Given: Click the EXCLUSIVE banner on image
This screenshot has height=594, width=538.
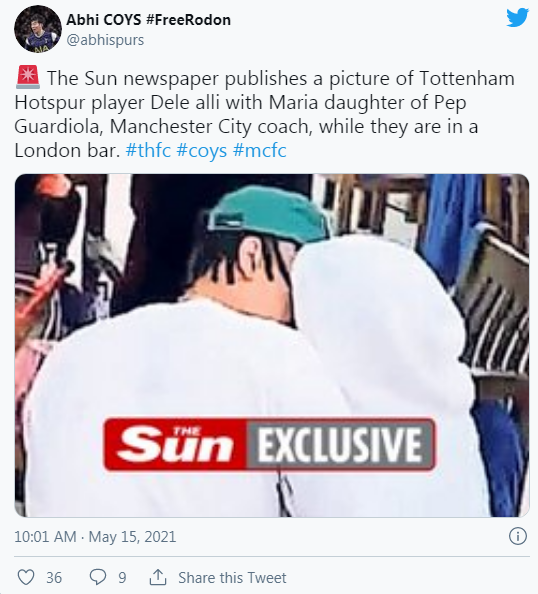Looking at the screenshot, I should pos(340,444).
